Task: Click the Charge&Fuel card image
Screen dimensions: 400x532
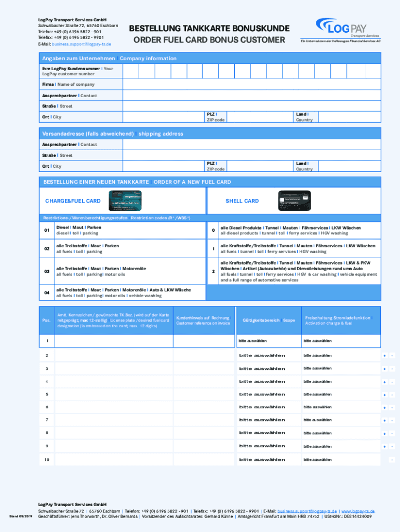Action: click(x=125, y=201)
